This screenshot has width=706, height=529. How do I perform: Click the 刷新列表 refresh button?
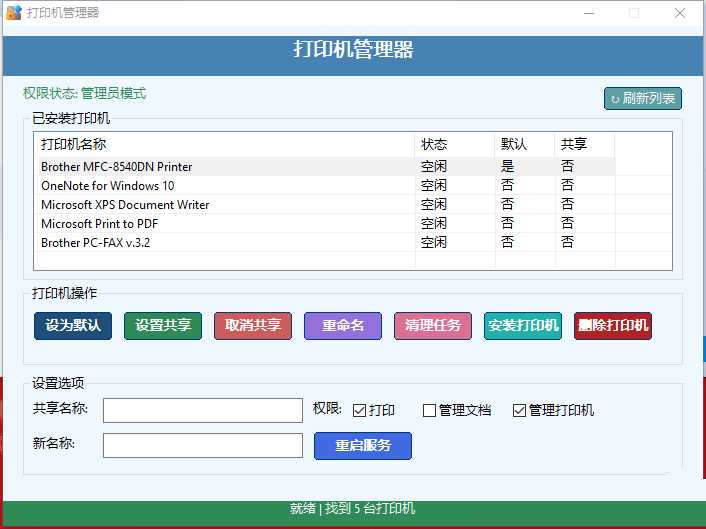[642, 98]
